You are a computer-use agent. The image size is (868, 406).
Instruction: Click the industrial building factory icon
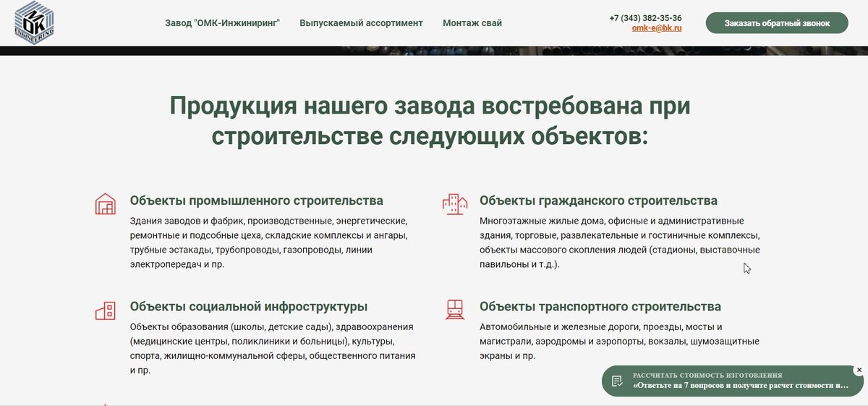pyautogui.click(x=106, y=203)
